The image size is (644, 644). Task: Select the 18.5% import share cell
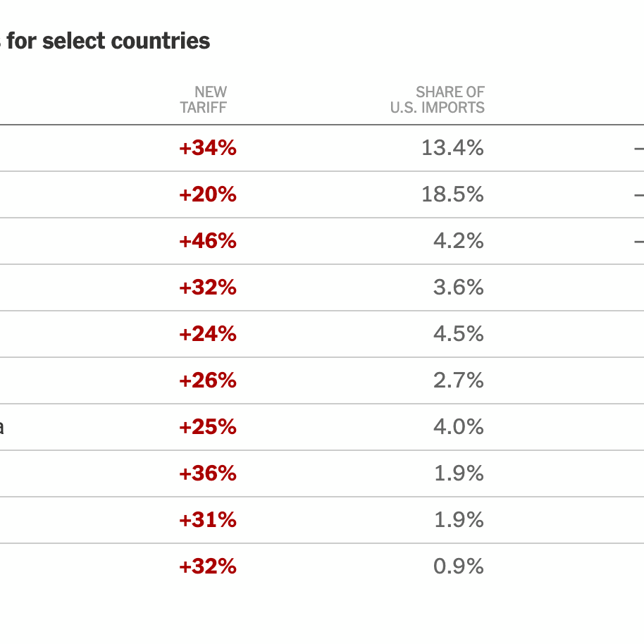(x=452, y=194)
